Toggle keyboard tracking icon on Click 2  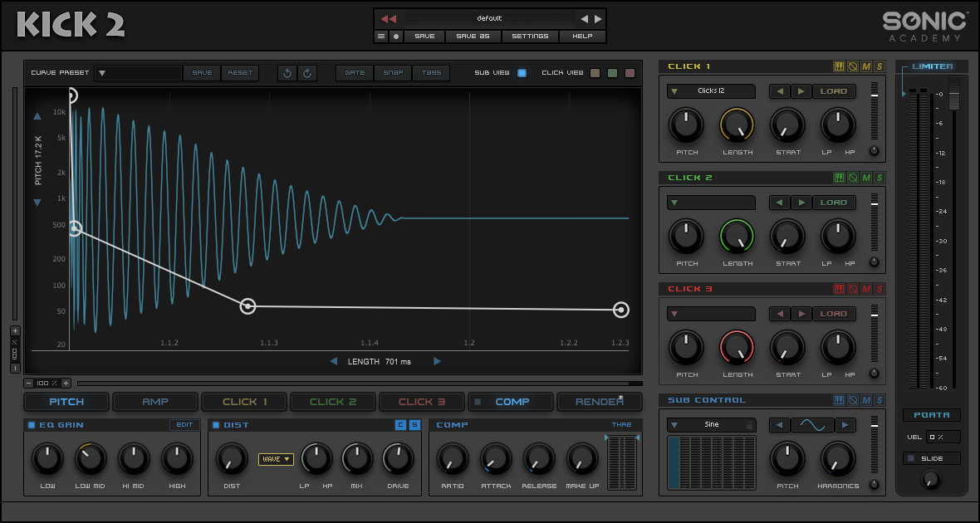tap(839, 178)
